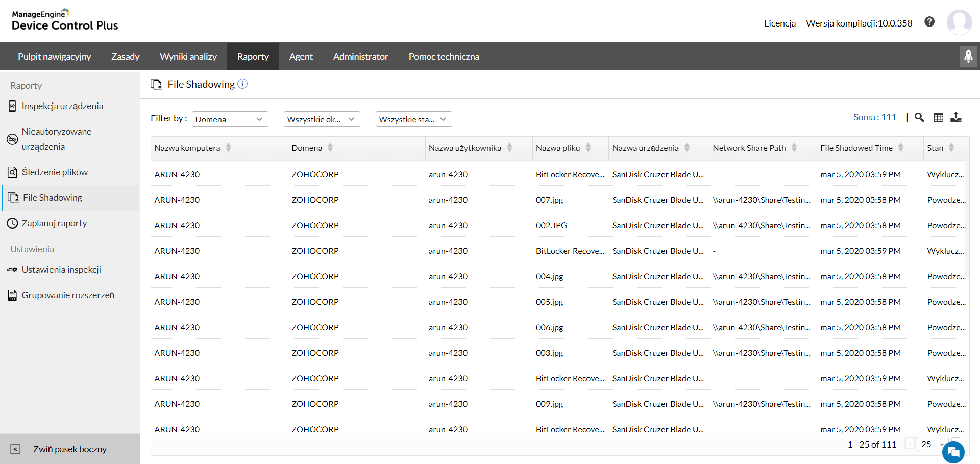Click the export report icon
This screenshot has height=464, width=980.
[x=955, y=118]
